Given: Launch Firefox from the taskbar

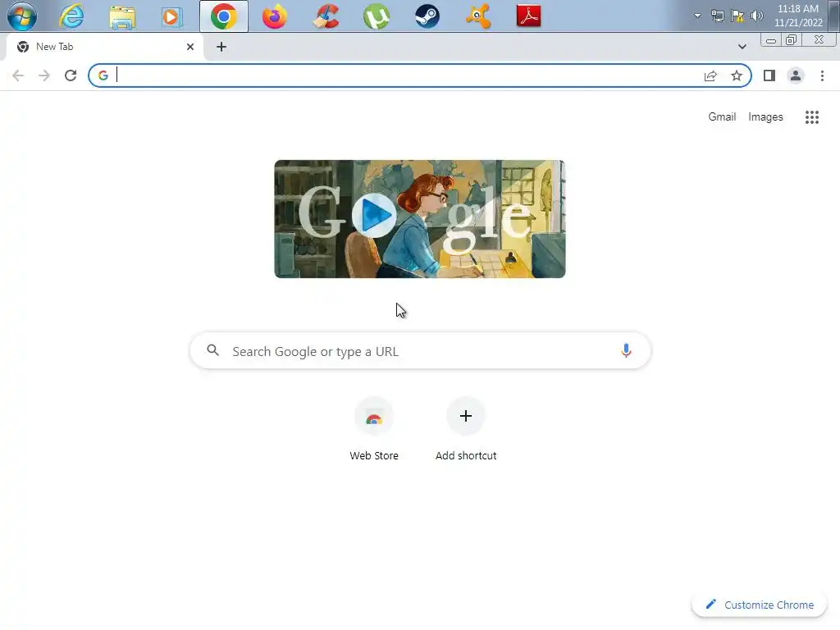Looking at the screenshot, I should [274, 16].
